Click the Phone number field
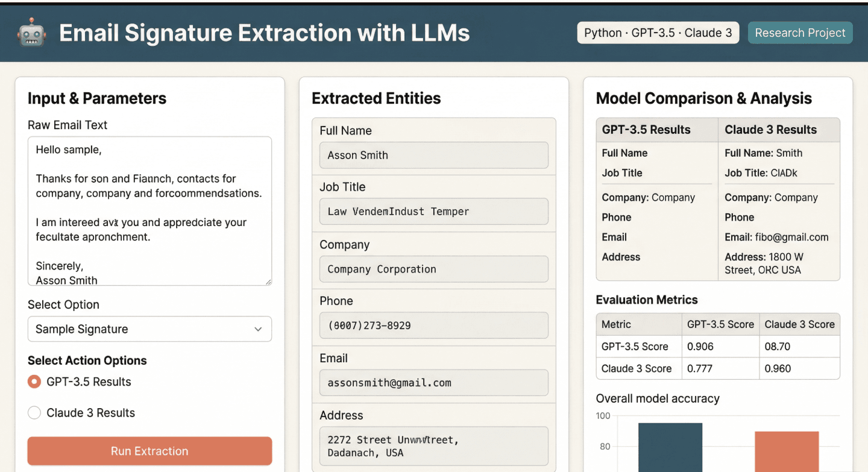The width and height of the screenshot is (868, 472). (x=433, y=326)
